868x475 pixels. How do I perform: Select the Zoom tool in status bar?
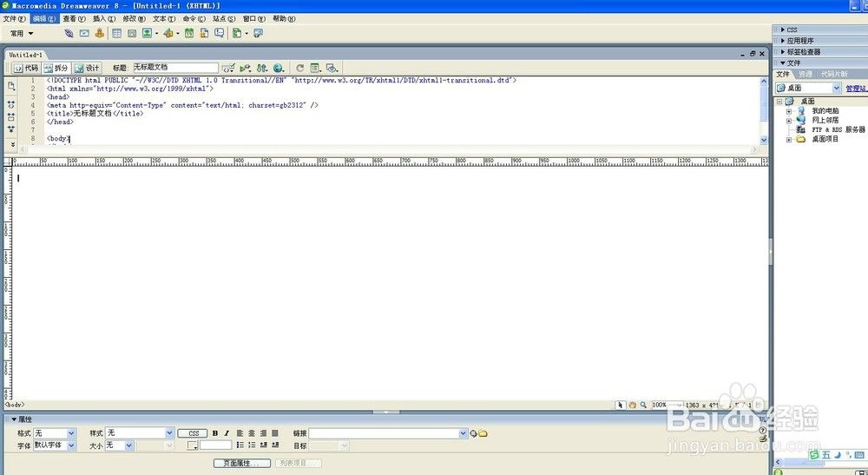click(x=643, y=406)
